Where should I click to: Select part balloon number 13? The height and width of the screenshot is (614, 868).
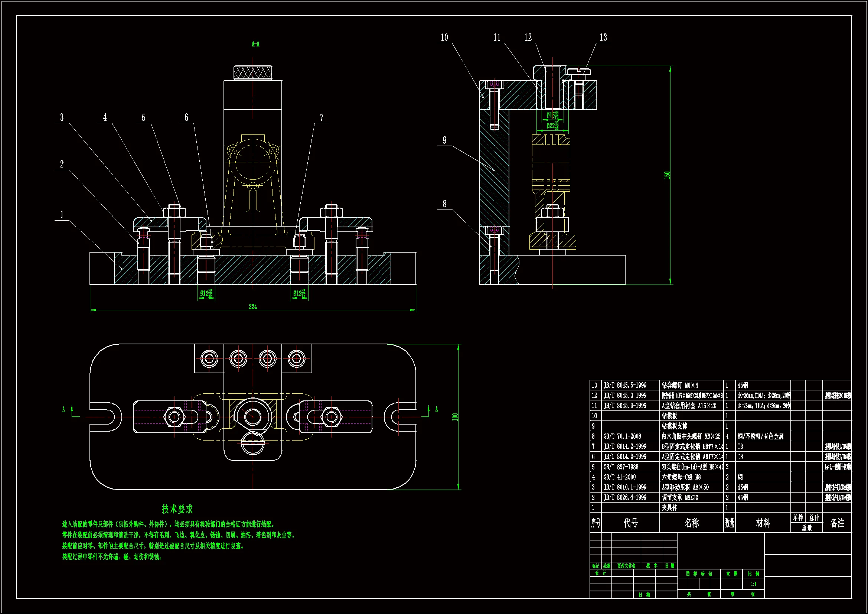pyautogui.click(x=603, y=38)
